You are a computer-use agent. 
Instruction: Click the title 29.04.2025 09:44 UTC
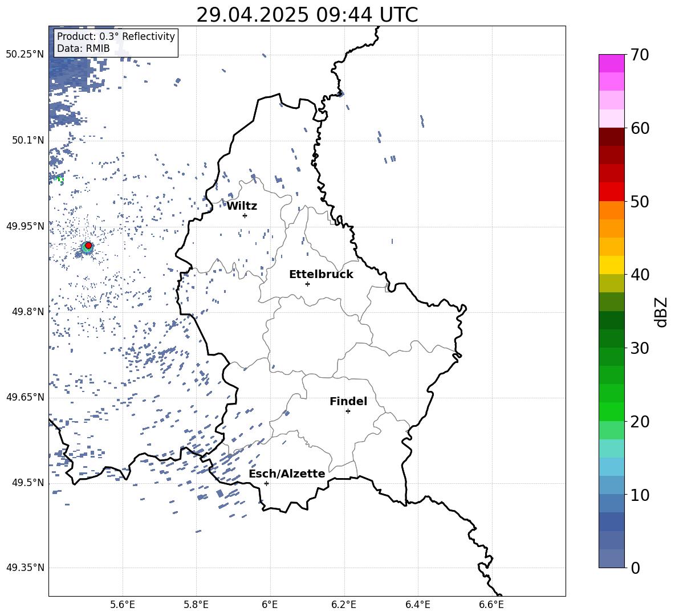(x=307, y=15)
